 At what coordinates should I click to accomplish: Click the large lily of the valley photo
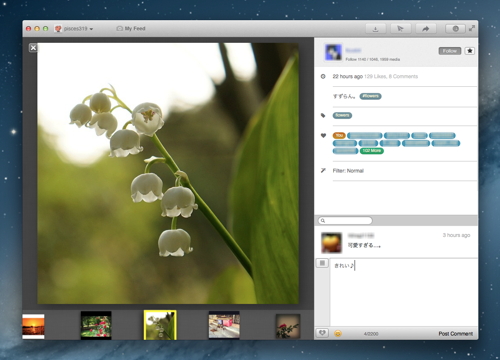[x=168, y=173]
